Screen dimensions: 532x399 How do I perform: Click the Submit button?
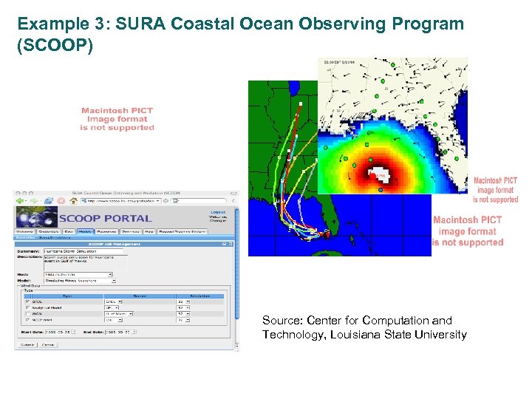tap(27, 345)
